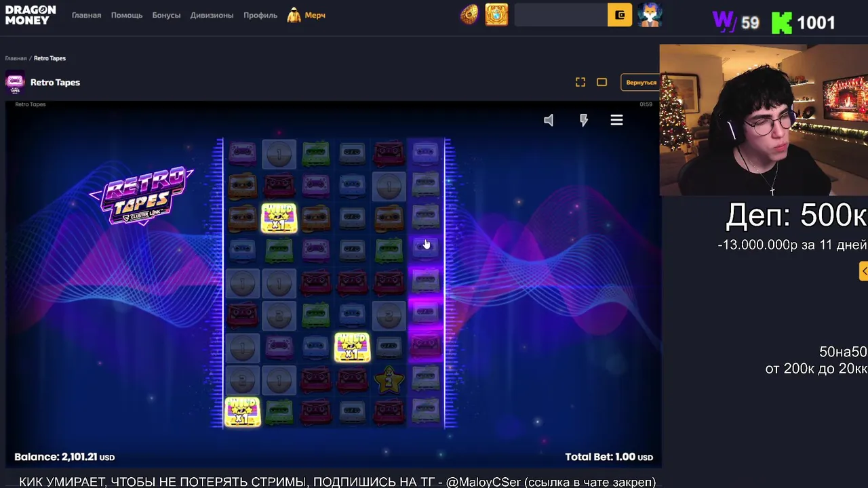Screen dimensions: 868x488
Task: Click the purple W logo overlay
Action: point(724,22)
